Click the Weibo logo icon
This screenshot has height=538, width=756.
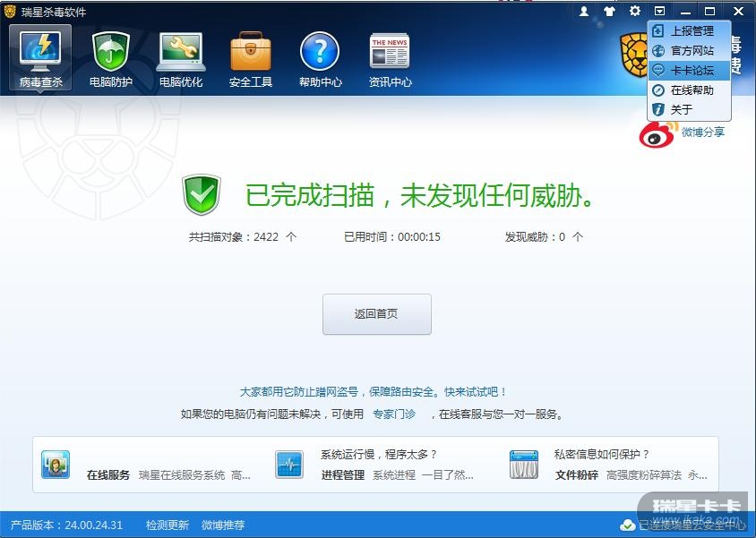click(x=657, y=134)
